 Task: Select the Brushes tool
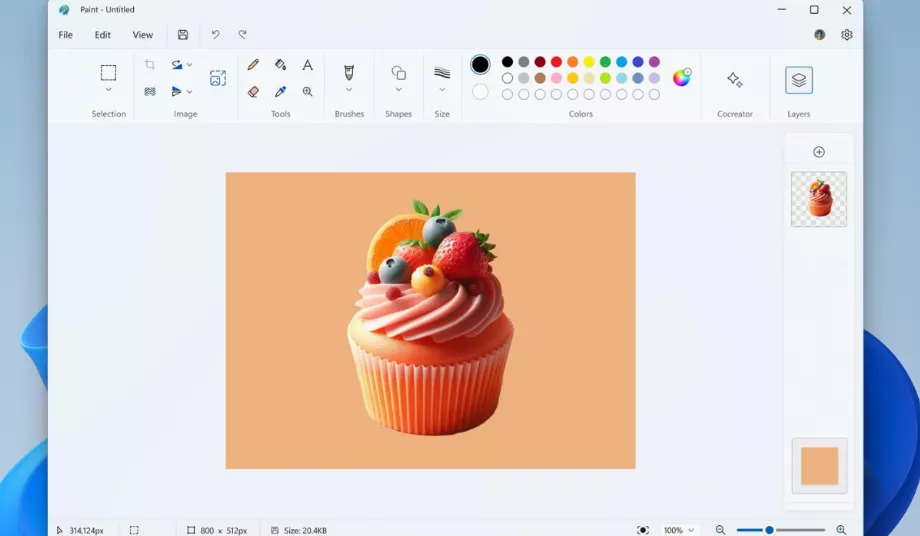[x=349, y=72]
